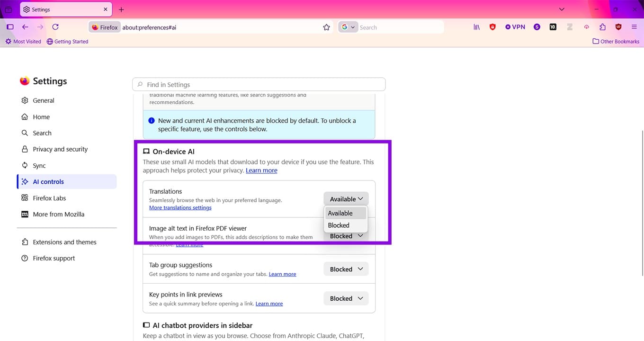
Task: Open the Search settings category
Action: [x=67, y=133]
